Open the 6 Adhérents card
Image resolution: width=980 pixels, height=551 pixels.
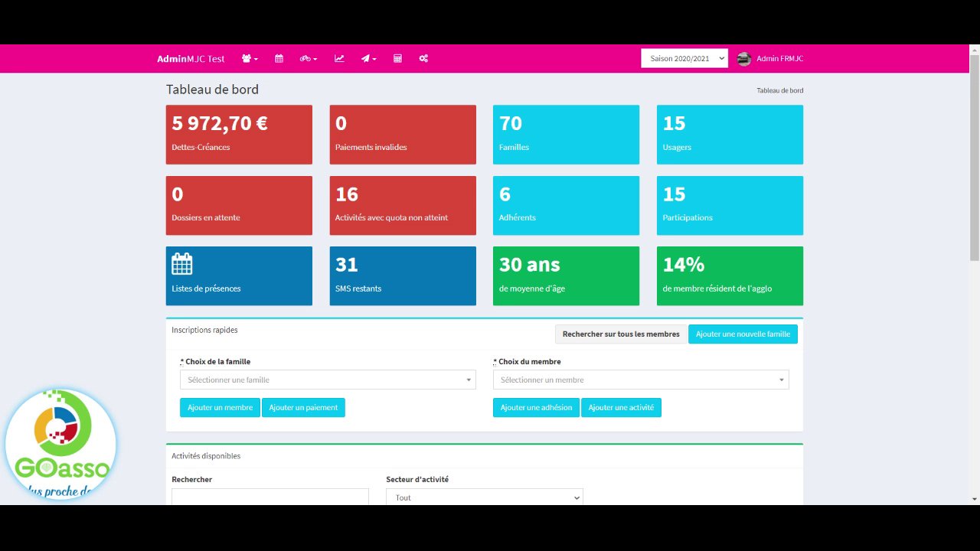pyautogui.click(x=566, y=205)
